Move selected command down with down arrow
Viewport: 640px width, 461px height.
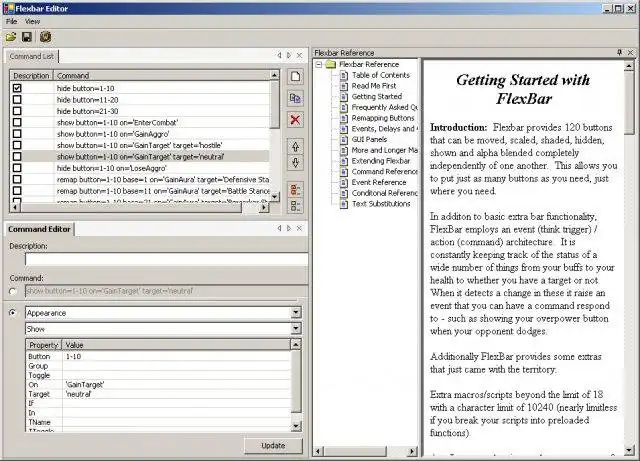click(296, 163)
